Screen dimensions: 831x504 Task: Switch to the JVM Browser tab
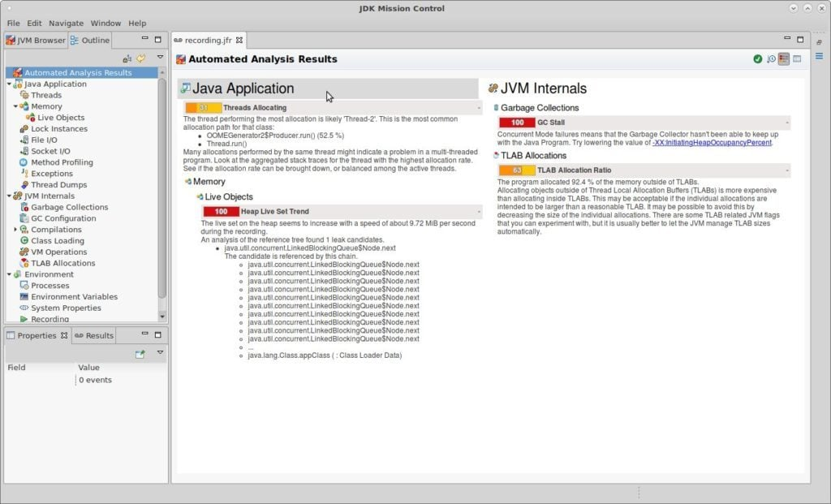[36, 41]
